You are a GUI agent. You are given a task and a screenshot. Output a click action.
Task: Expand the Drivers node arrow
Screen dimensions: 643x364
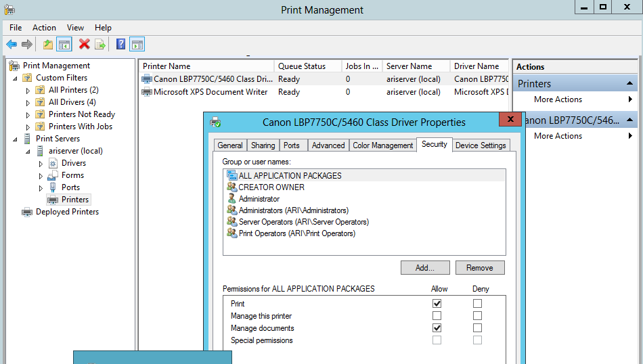[x=41, y=164]
